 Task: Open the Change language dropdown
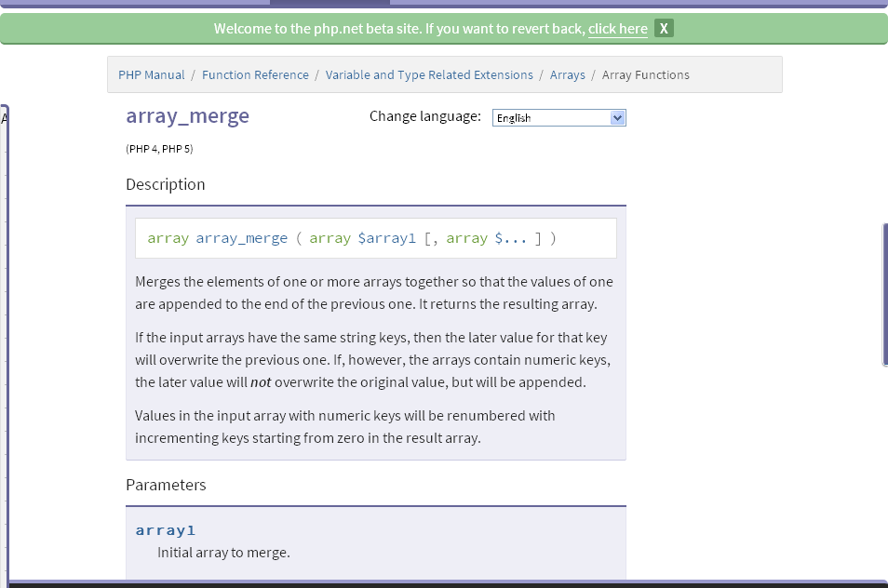point(559,118)
